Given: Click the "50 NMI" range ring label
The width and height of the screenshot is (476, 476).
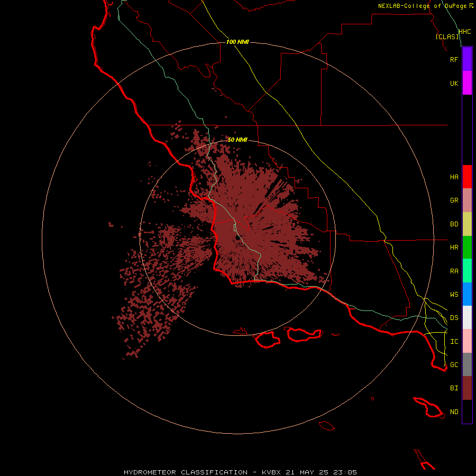Looking at the screenshot, I should pyautogui.click(x=237, y=140).
